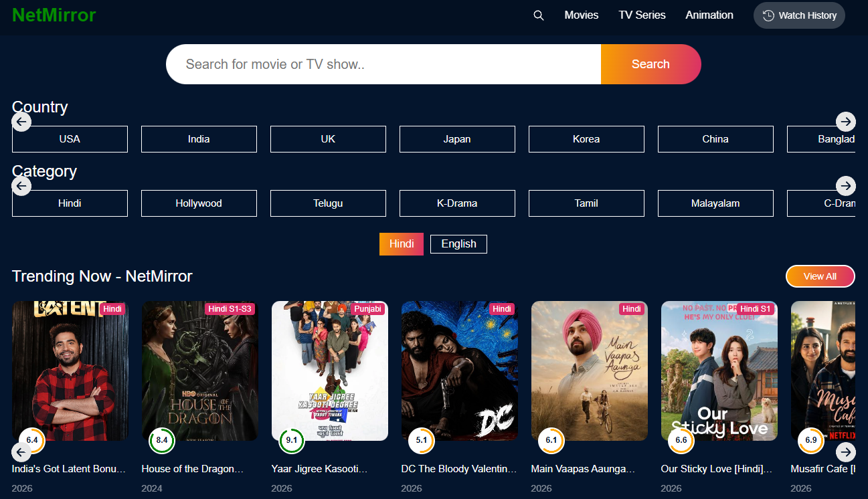Click the left arrow of the Trending Now carousel
Image resolution: width=868 pixels, height=499 pixels.
22,452
